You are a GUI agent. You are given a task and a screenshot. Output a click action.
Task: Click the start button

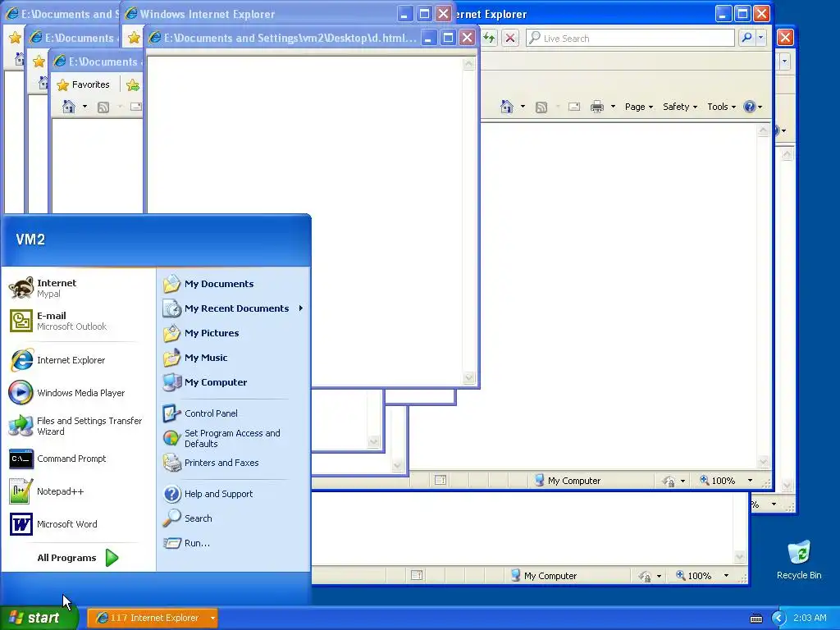(x=39, y=618)
